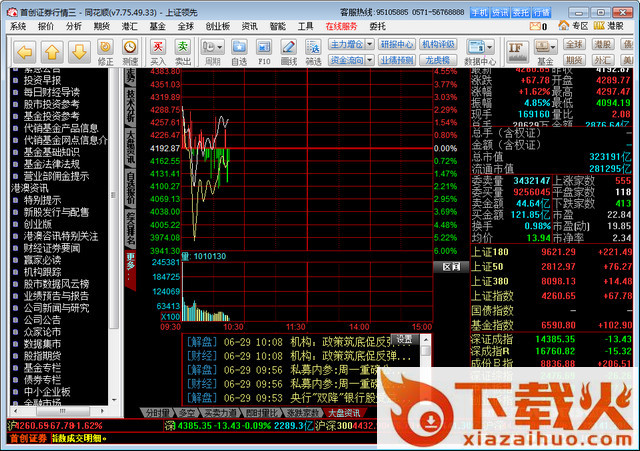Open the 报价 menu
Image resolution: width=640 pixels, height=451 pixels.
pyautogui.click(x=46, y=26)
